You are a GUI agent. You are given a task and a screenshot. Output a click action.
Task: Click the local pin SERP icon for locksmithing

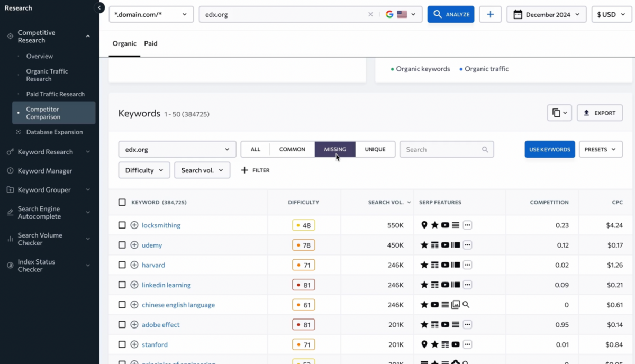click(424, 225)
